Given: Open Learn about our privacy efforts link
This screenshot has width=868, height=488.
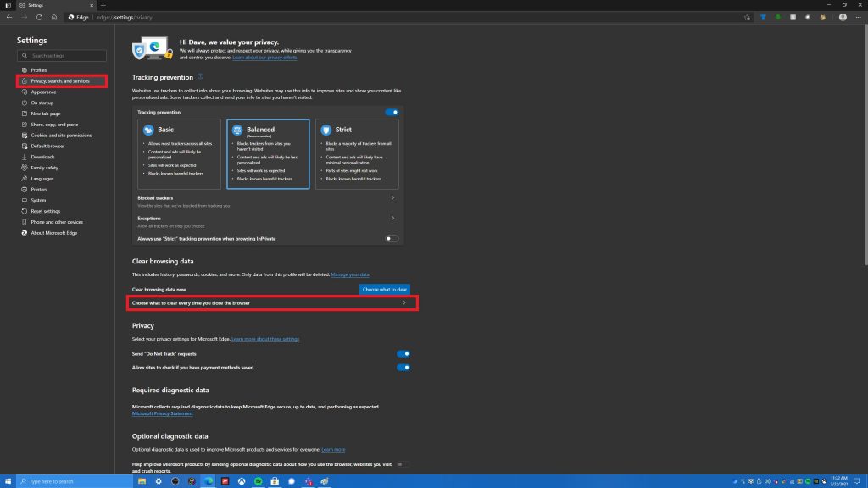Looking at the screenshot, I should (x=264, y=58).
